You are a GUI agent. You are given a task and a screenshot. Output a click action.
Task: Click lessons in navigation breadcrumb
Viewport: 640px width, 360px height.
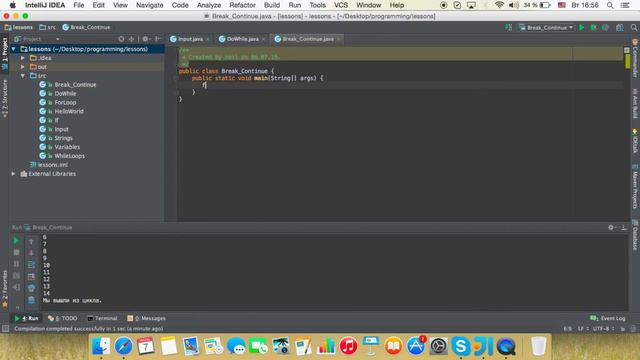coord(18,27)
